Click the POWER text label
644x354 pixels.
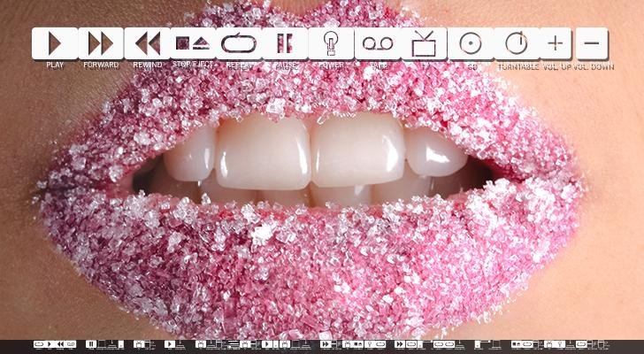pyautogui.click(x=331, y=65)
